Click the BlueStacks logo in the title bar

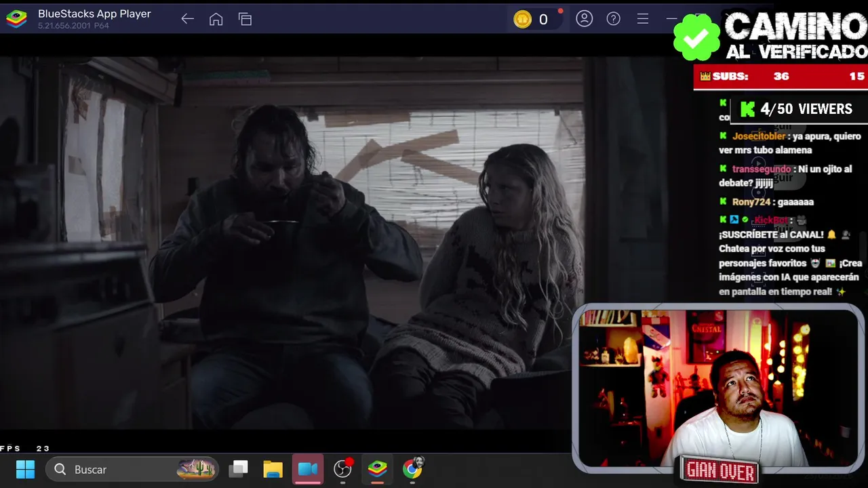16,19
